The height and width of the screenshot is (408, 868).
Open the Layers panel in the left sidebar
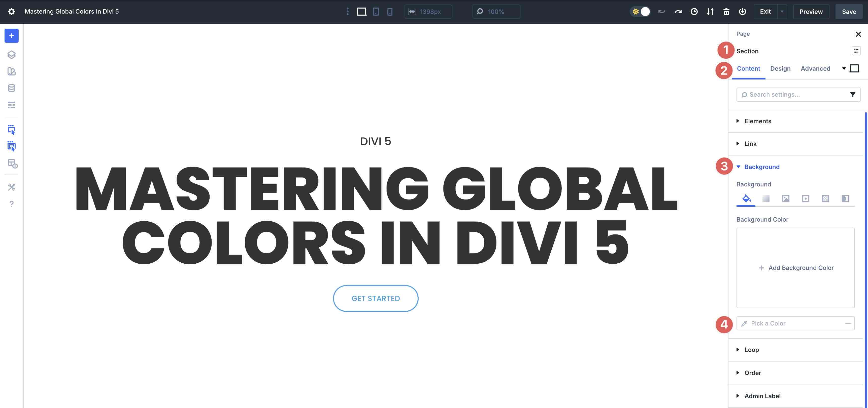coord(11,55)
